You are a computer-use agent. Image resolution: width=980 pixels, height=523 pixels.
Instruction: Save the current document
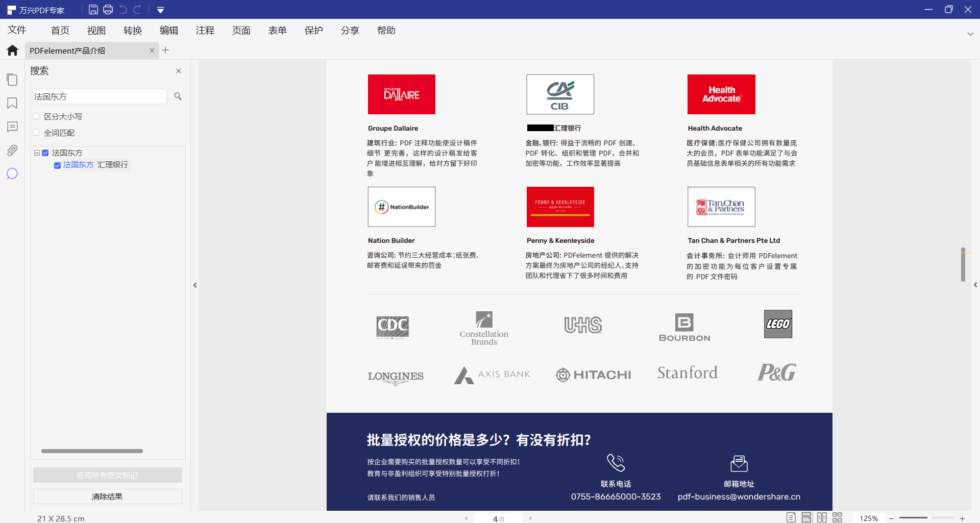click(x=93, y=9)
